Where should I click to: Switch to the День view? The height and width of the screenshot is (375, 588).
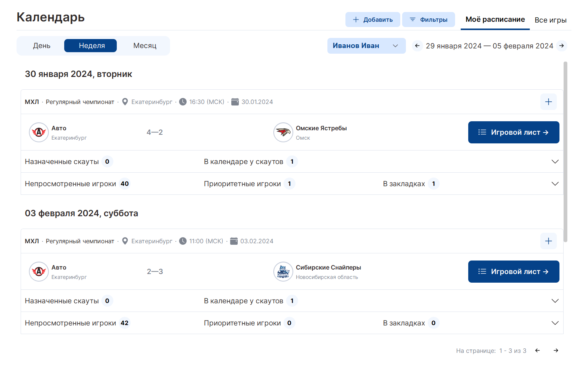42,46
